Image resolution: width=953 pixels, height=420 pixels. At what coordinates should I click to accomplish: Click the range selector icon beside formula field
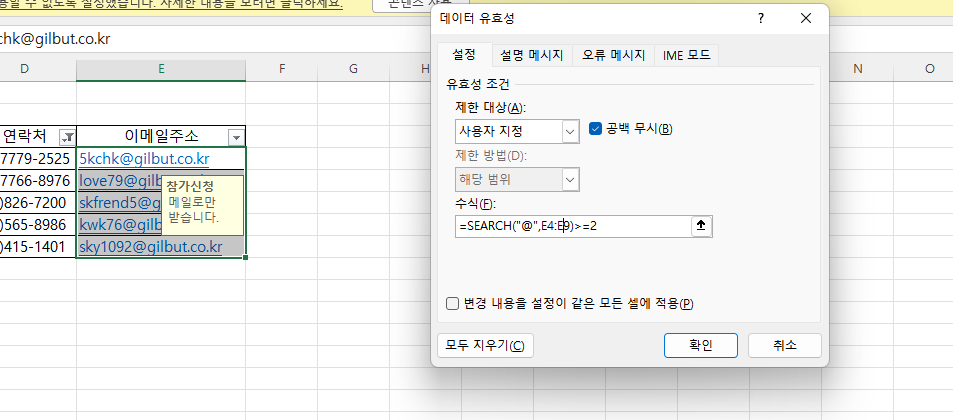click(702, 226)
